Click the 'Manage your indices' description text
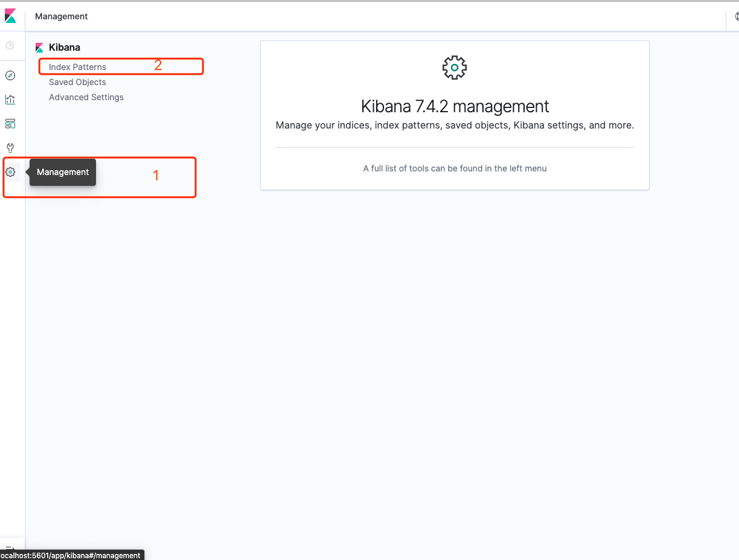The width and height of the screenshot is (739, 560). coord(455,126)
